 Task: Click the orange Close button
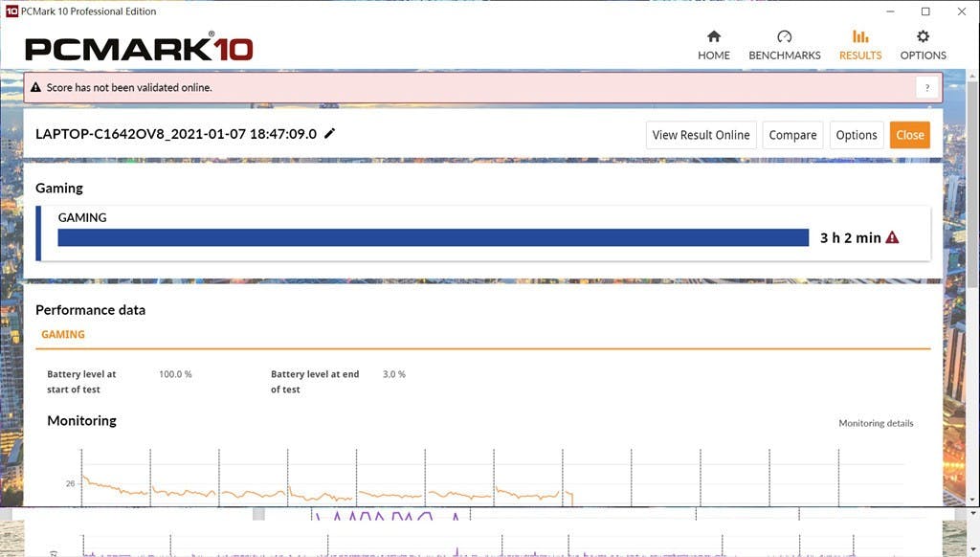coord(910,135)
